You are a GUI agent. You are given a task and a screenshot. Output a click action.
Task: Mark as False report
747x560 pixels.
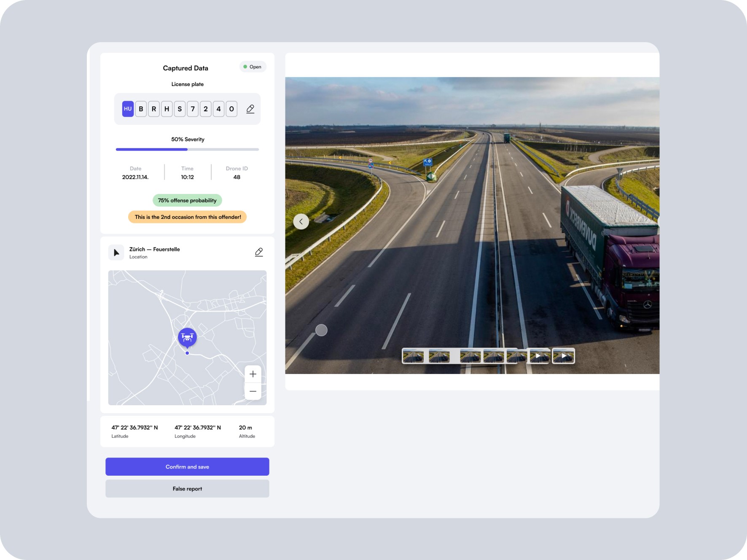187,489
